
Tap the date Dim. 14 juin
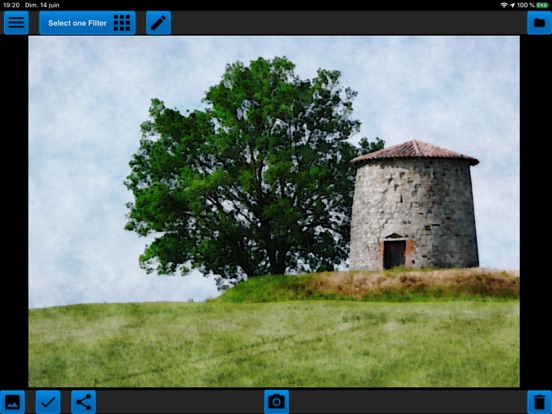point(42,5)
